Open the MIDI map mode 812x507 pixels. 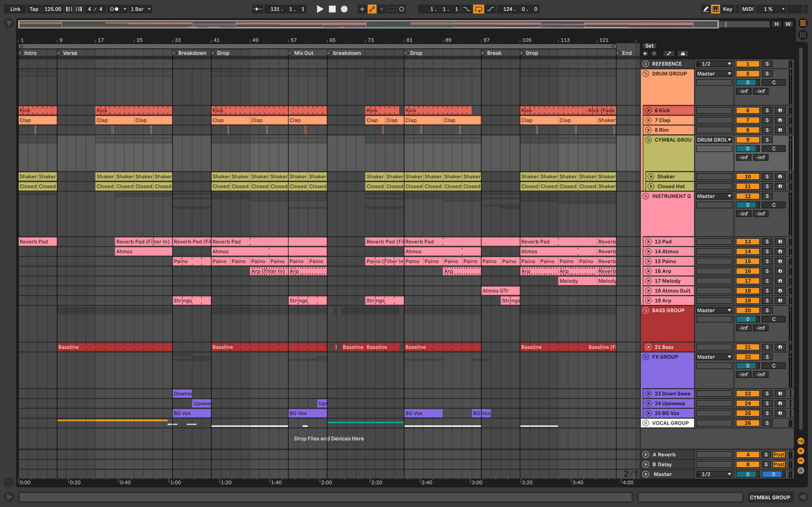coord(747,9)
